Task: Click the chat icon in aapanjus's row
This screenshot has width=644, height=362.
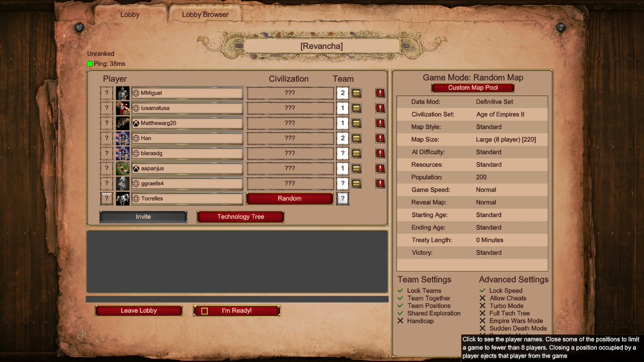Action: coord(356,168)
